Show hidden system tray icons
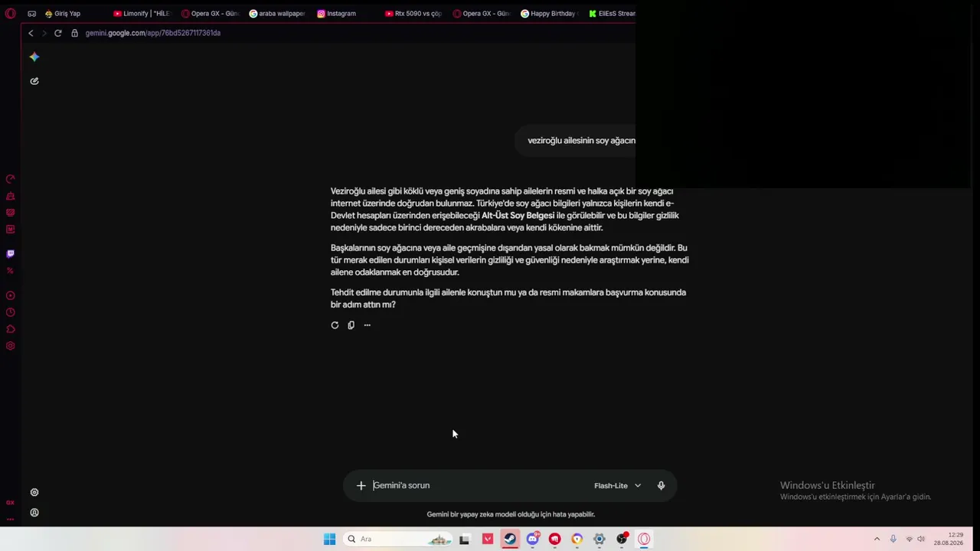This screenshot has width=980, height=551. (877, 539)
